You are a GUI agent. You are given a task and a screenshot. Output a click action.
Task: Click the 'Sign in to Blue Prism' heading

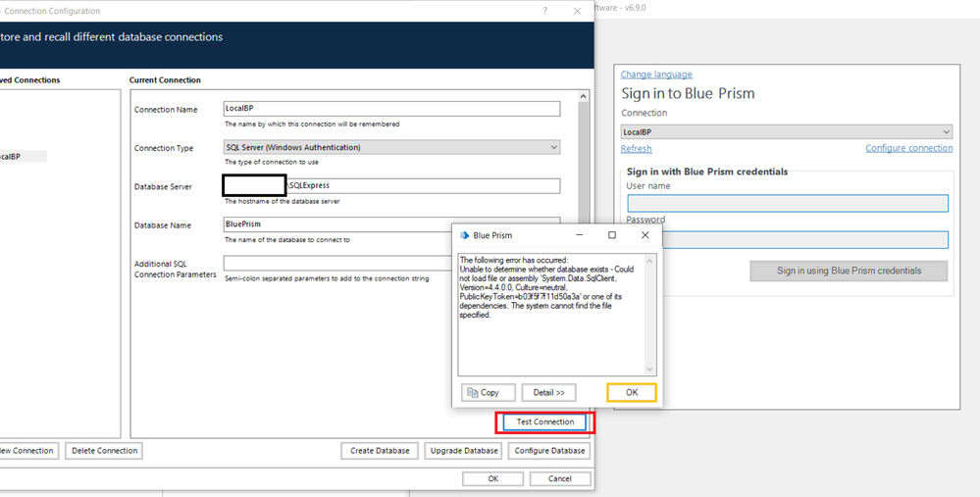(x=688, y=94)
